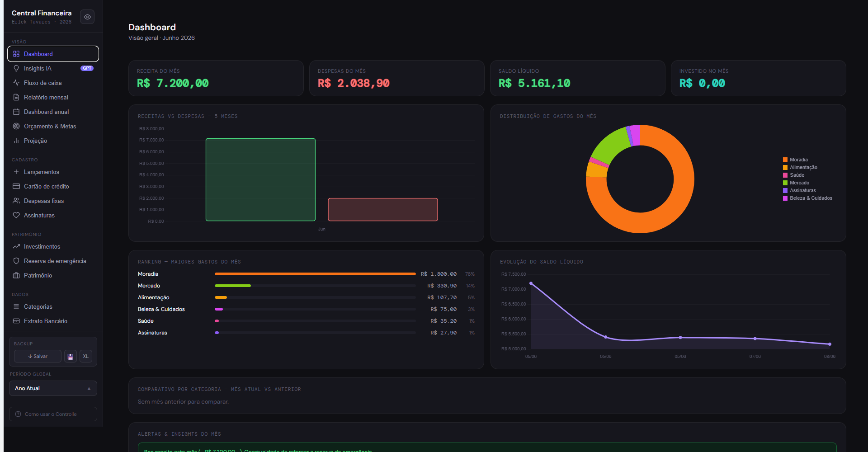Viewport: 868px width, 452px height.
Task: Click the Orçamento & Metas target icon
Action: (x=16, y=126)
